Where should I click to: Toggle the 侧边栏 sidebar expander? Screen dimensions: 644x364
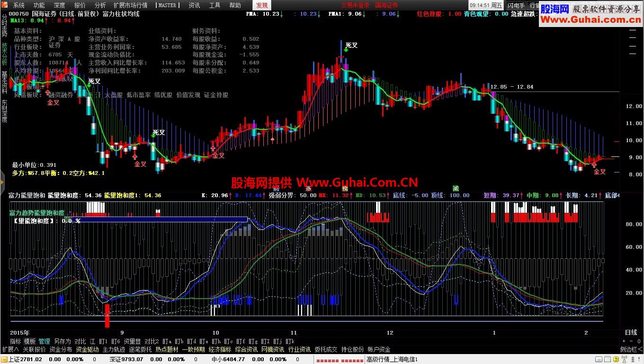click(x=631, y=349)
